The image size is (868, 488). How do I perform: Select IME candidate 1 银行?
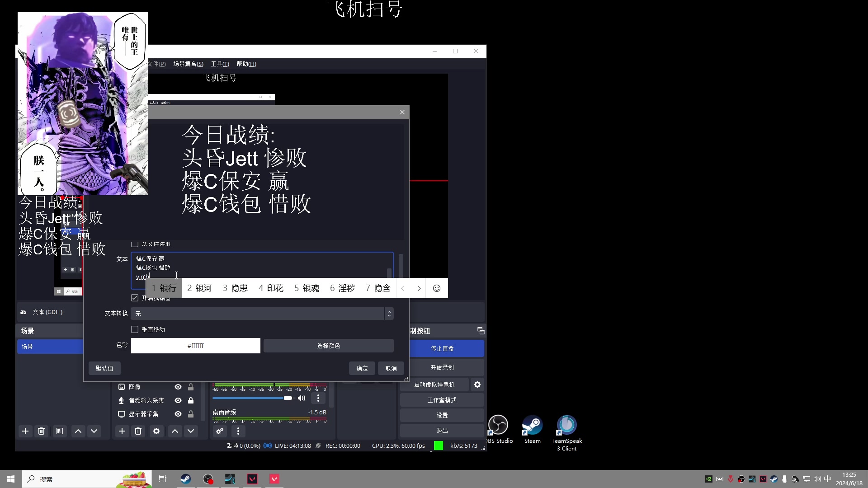164,288
